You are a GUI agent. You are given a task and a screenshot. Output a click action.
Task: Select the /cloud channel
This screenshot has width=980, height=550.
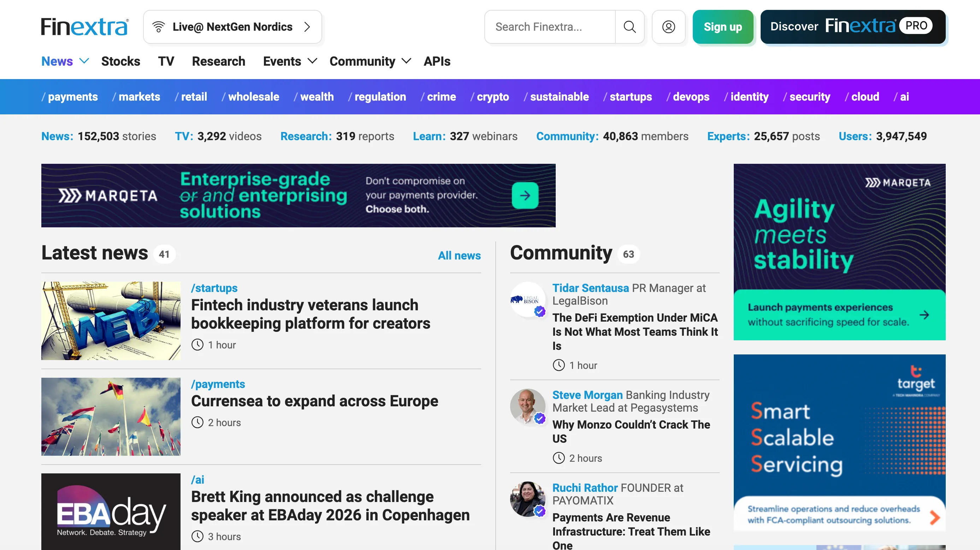(862, 96)
